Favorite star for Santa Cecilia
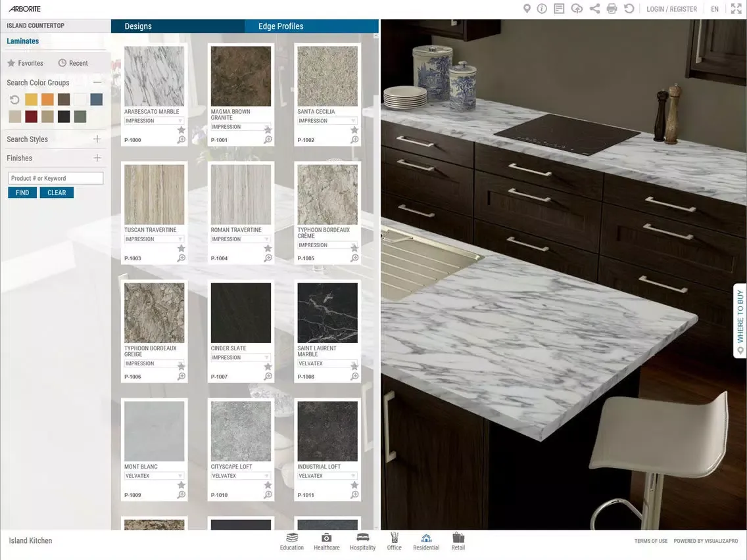The height and width of the screenshot is (560, 747). coord(354,130)
